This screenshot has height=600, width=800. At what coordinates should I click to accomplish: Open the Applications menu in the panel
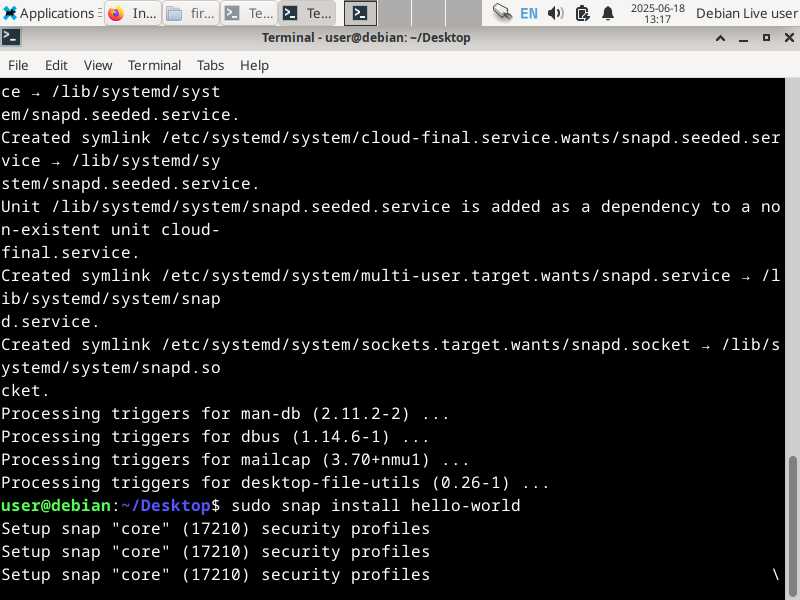52,13
